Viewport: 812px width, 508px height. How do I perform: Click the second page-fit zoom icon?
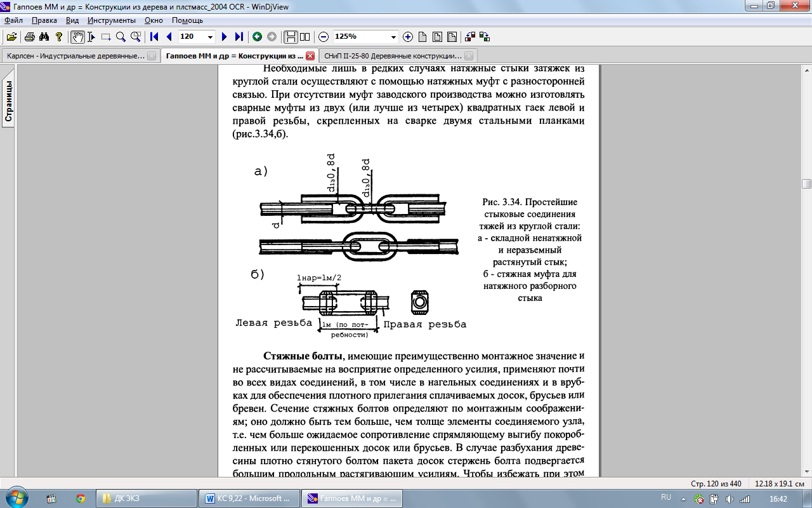(437, 37)
